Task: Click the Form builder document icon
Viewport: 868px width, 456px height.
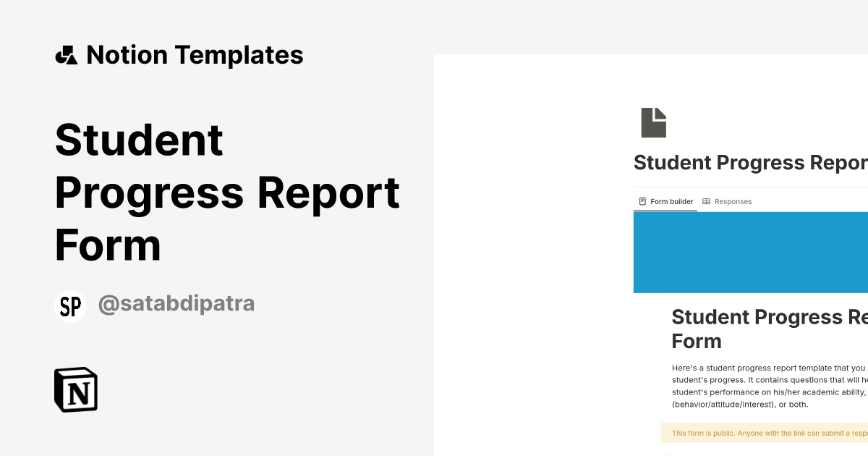Action: click(x=642, y=200)
